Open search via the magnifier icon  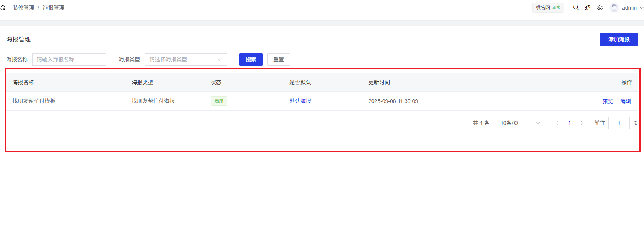point(575,7)
